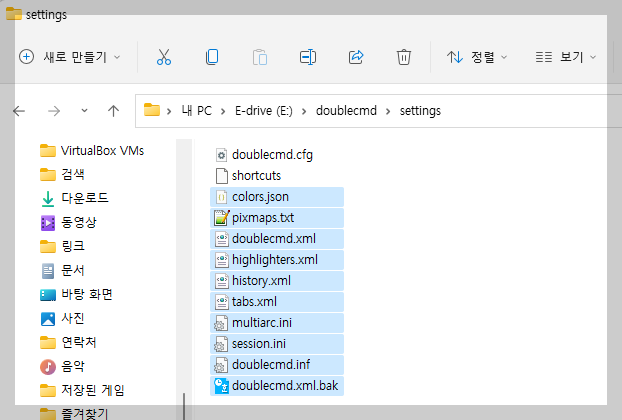
Task: Select file session.ini
Action: pos(277,344)
